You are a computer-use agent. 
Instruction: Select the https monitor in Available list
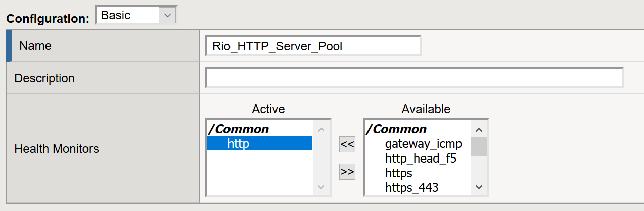398,173
